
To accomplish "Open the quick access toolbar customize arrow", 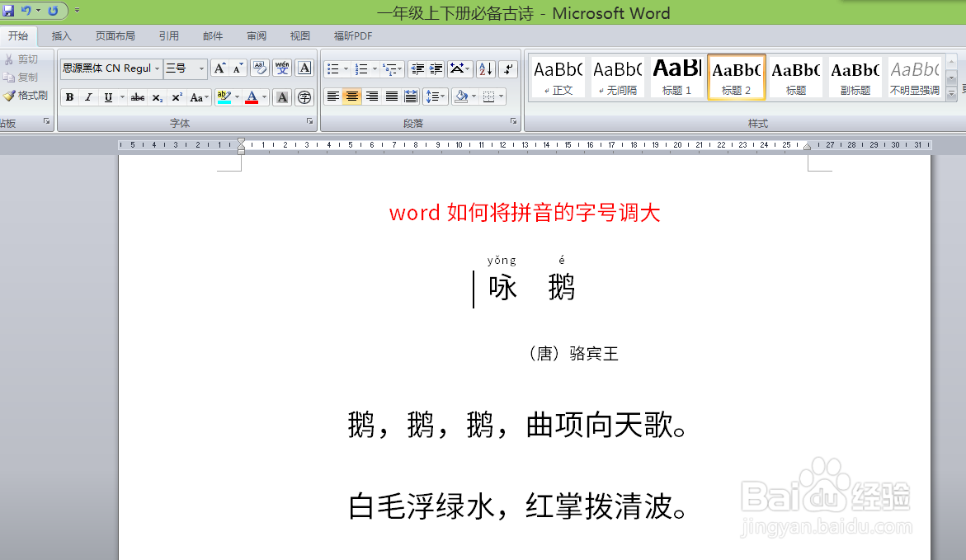I will [x=77, y=11].
